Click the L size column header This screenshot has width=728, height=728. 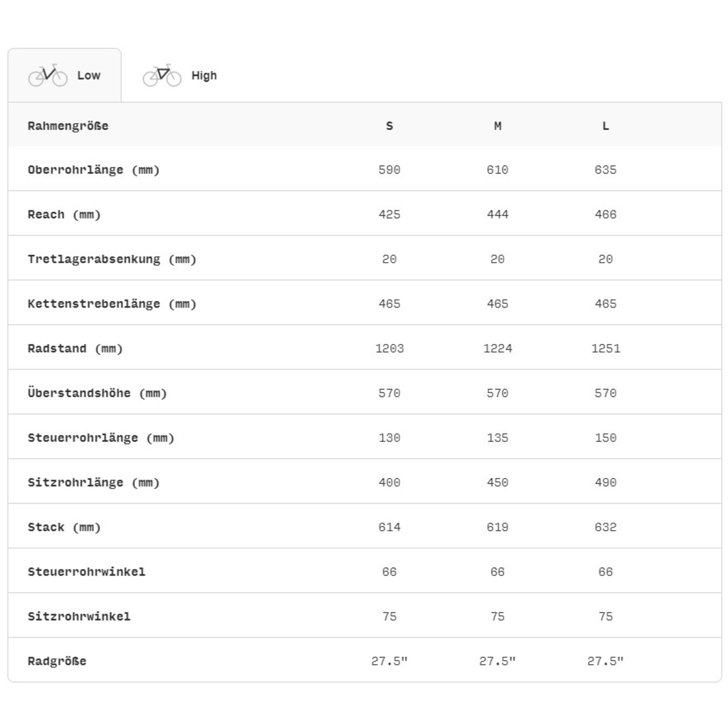pos(606,126)
